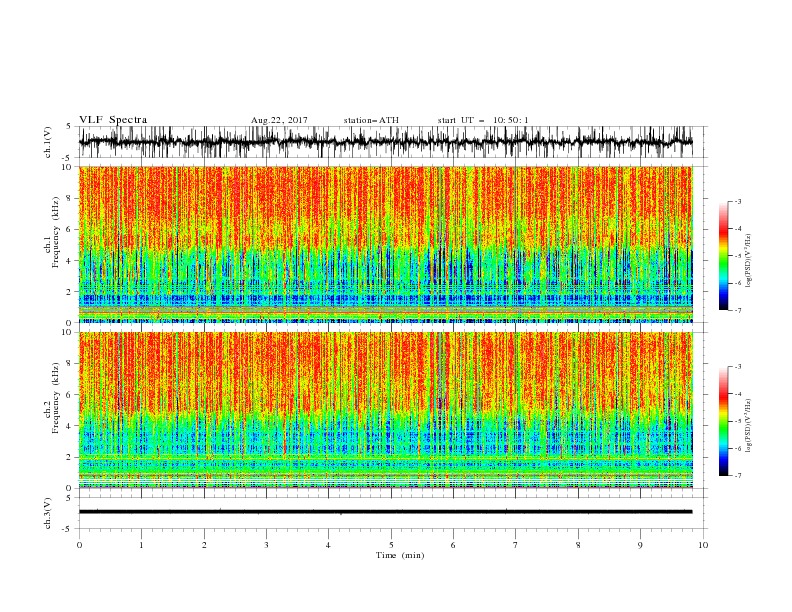Image resolution: width=792 pixels, height=612 pixels.
Task: Click the ch.2 frequency tick "4"
Action: click(x=71, y=426)
